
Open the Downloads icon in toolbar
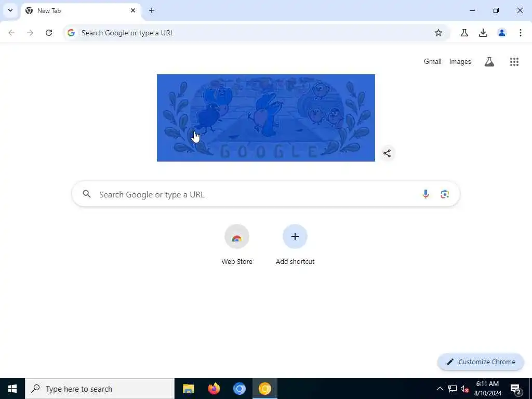(x=483, y=33)
